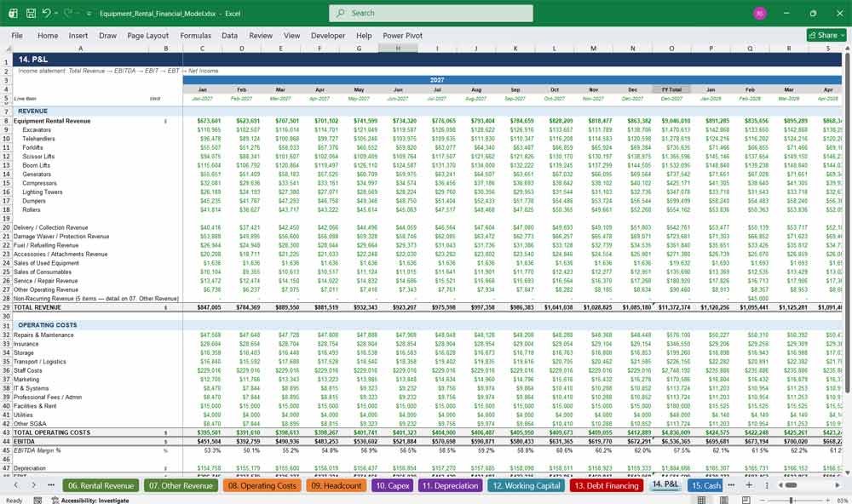This screenshot has height=504, width=852.
Task: Open hidden sheets ellipsis left of tabs
Action: point(51,485)
